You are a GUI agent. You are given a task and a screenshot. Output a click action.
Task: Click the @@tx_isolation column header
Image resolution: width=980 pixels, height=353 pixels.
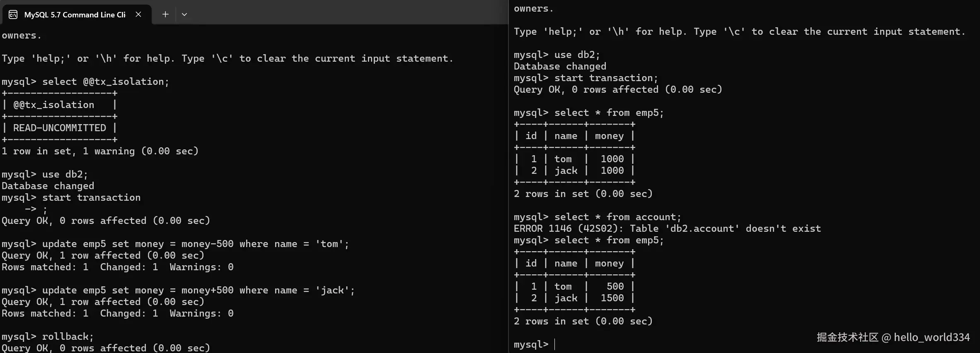click(x=53, y=105)
